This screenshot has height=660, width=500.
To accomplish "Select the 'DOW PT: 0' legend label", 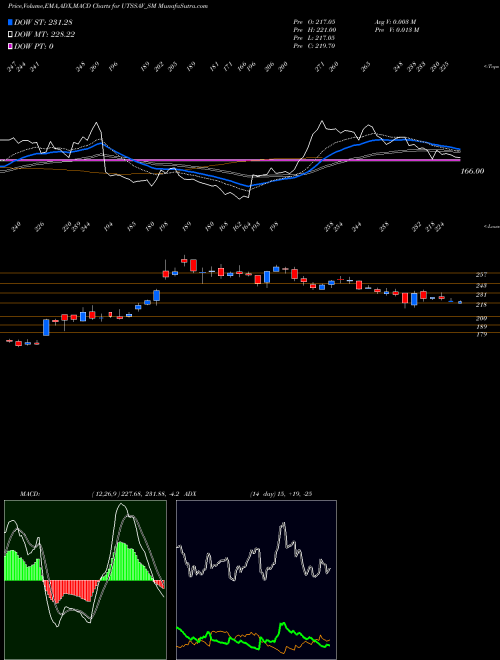I will pos(34,46).
